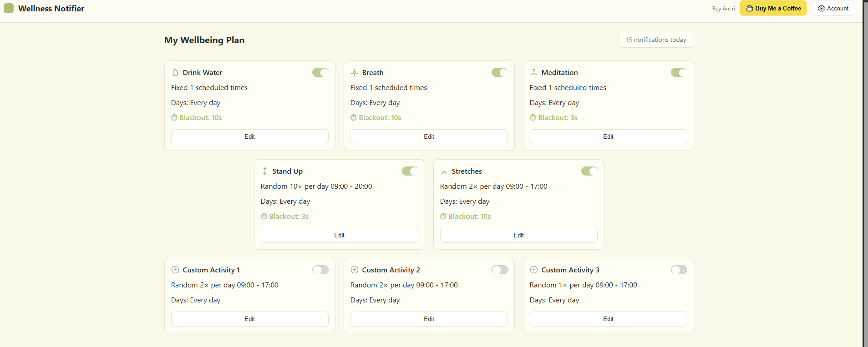Click Random 10× per day text on Stand Up

click(x=316, y=186)
